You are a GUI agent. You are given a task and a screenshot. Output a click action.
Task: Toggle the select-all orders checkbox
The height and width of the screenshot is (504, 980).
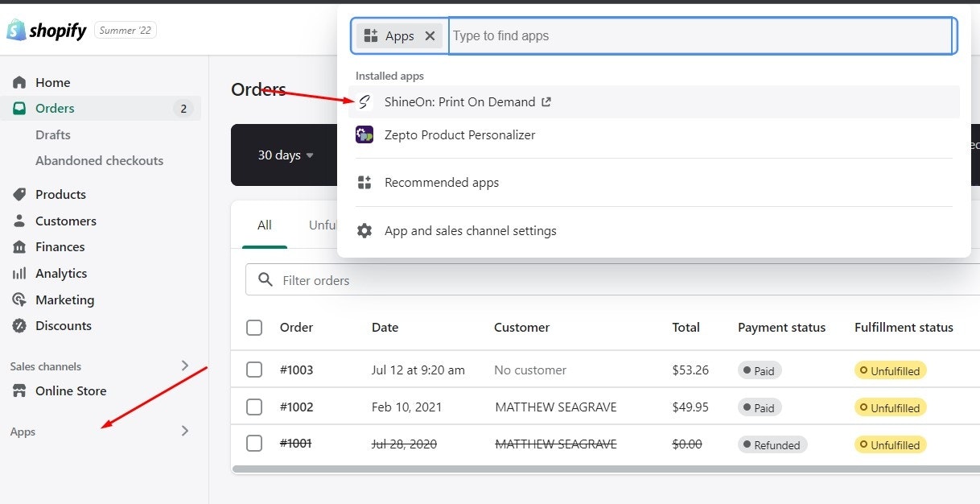(254, 328)
